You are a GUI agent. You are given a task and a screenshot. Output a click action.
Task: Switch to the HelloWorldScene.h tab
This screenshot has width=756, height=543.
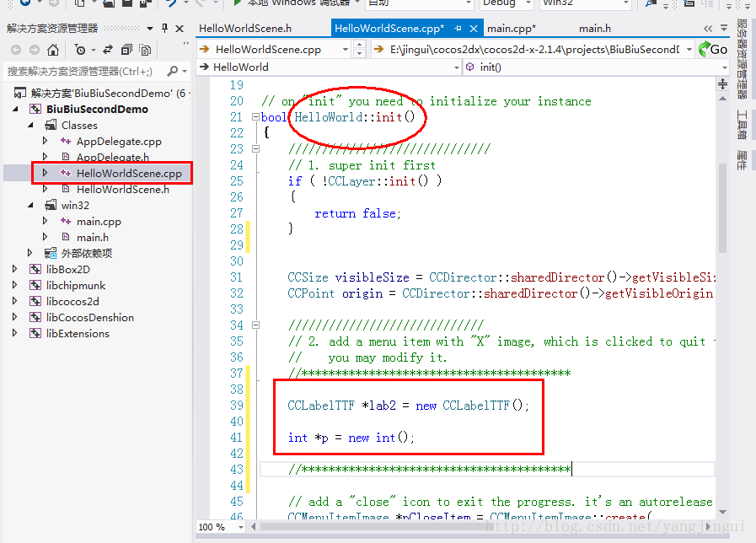pos(245,29)
